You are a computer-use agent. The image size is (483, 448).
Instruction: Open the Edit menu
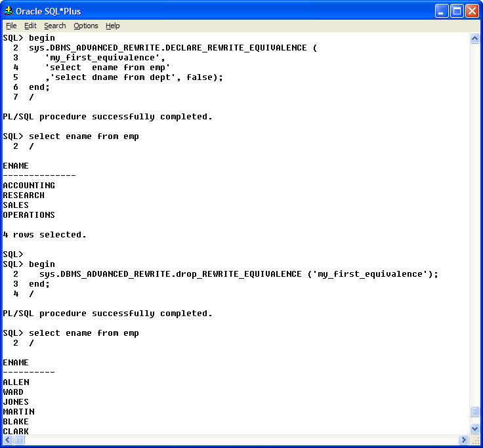[x=30, y=26]
